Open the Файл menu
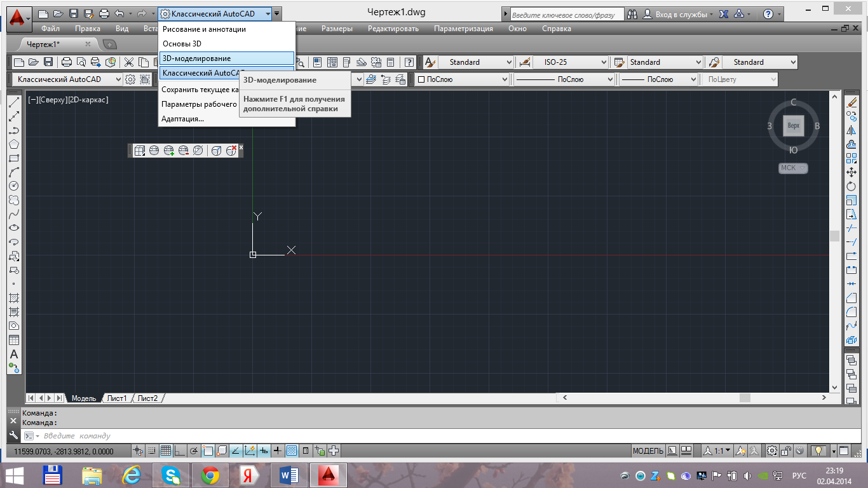This screenshot has height=488, width=868. point(50,29)
